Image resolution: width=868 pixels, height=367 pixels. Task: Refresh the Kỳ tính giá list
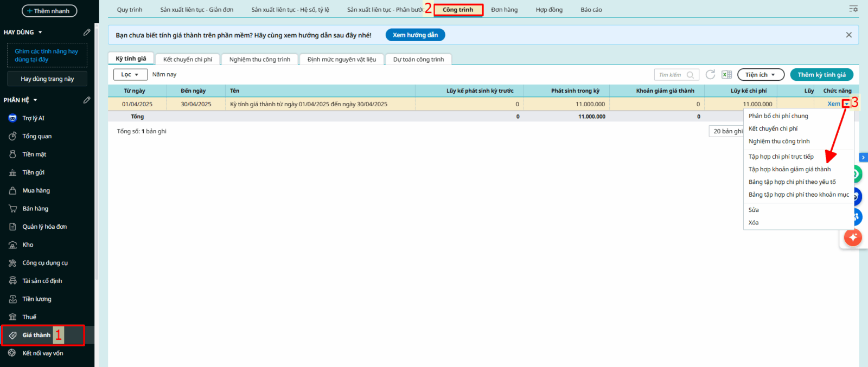point(710,75)
